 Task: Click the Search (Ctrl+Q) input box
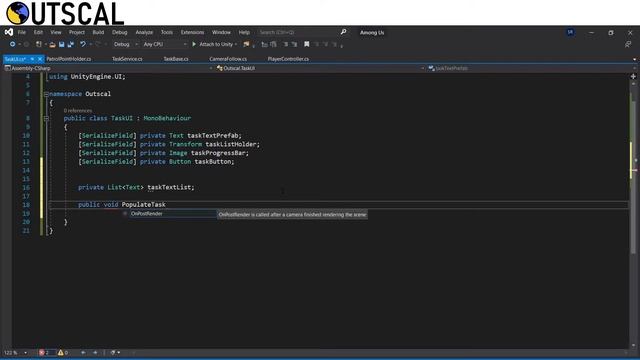(x=298, y=32)
